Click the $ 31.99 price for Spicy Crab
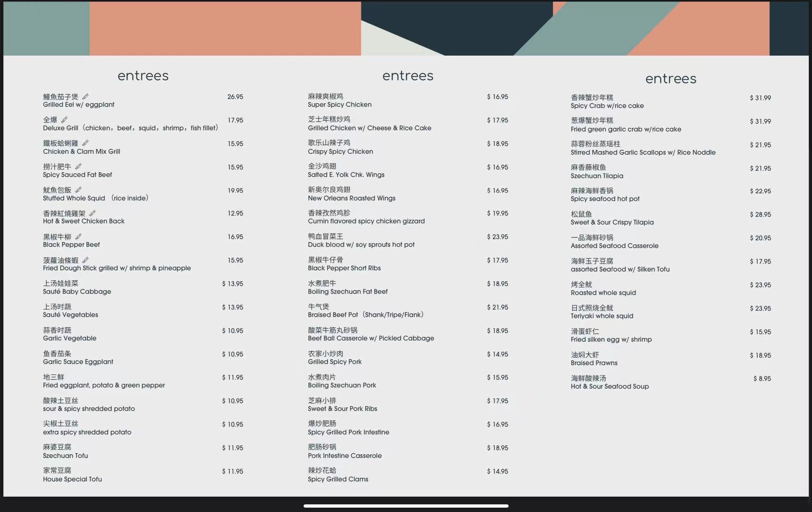Image resolution: width=812 pixels, height=512 pixels. coord(760,98)
